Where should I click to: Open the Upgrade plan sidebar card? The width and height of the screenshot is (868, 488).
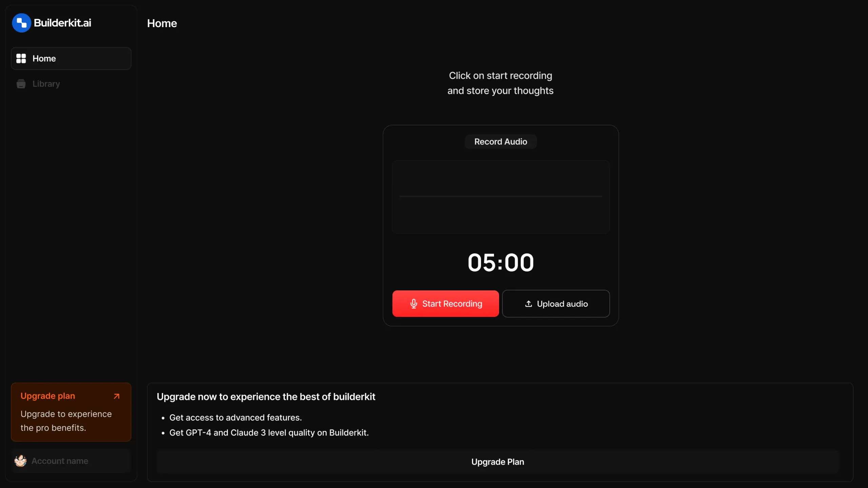[x=71, y=412]
